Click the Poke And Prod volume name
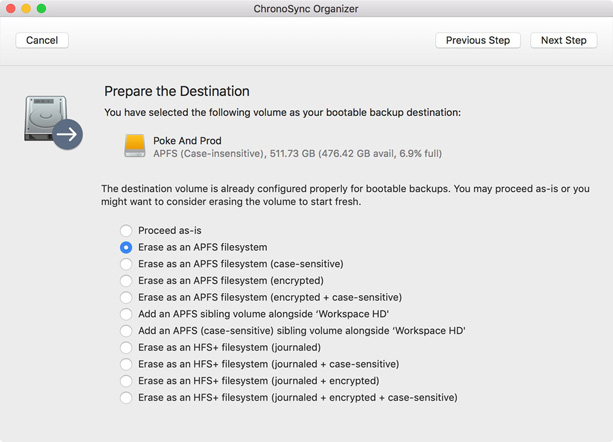This screenshot has height=442, width=613. [x=187, y=141]
